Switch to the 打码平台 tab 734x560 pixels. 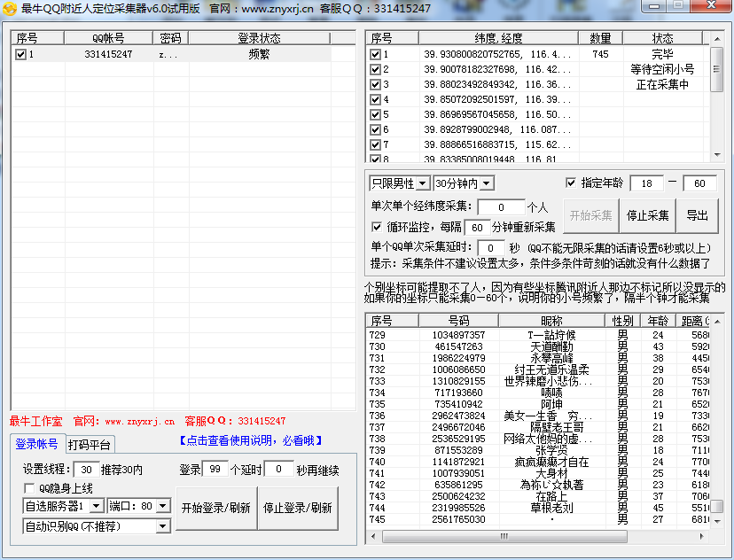point(89,445)
